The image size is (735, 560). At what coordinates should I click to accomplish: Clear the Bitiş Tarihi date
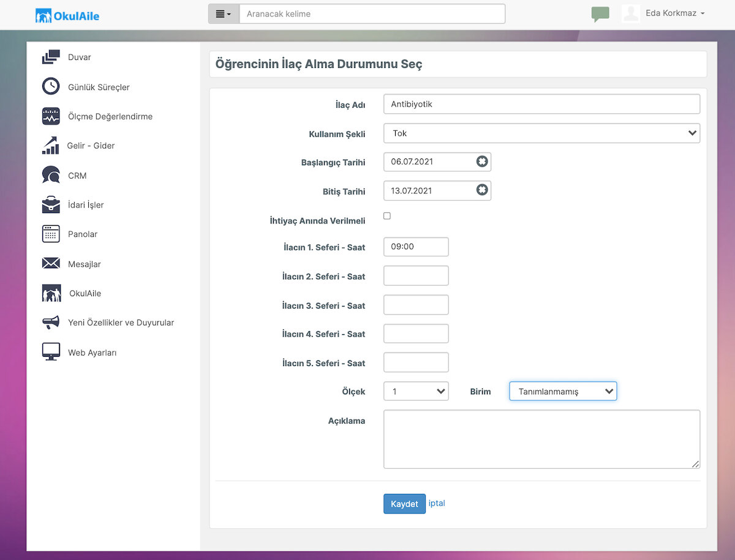click(482, 190)
